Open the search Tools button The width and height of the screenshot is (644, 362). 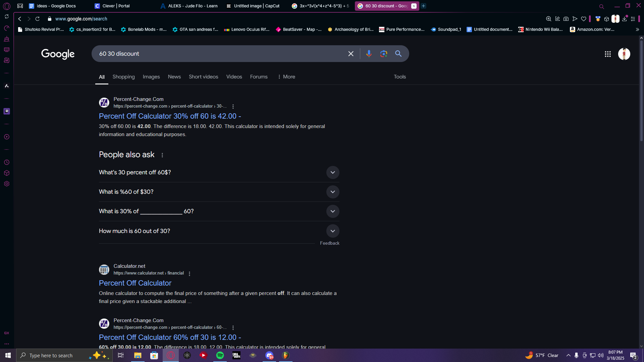(x=400, y=77)
